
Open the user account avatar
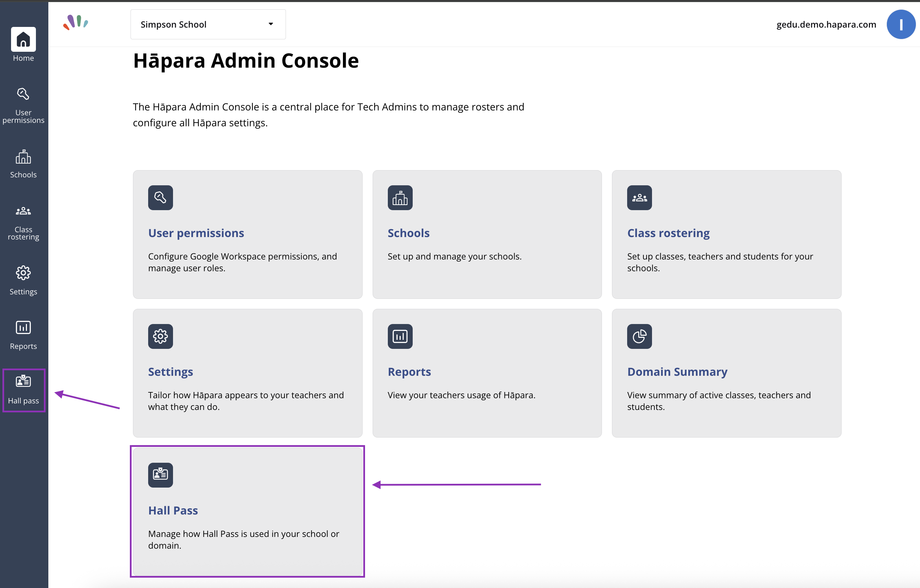pos(901,24)
